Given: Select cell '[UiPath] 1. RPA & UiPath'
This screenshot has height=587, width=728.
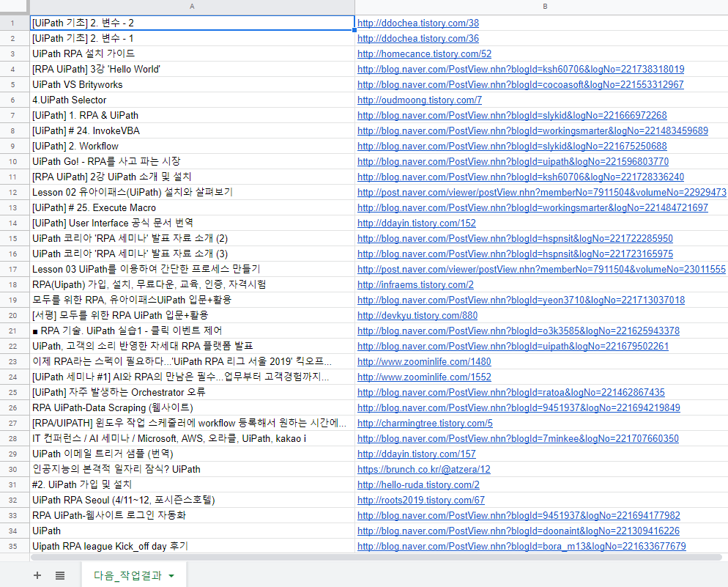Looking at the screenshot, I should coord(192,115).
